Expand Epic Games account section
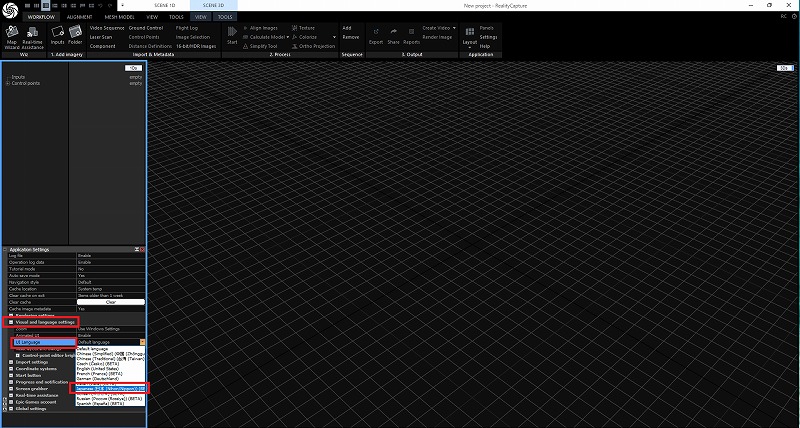 click(11, 402)
